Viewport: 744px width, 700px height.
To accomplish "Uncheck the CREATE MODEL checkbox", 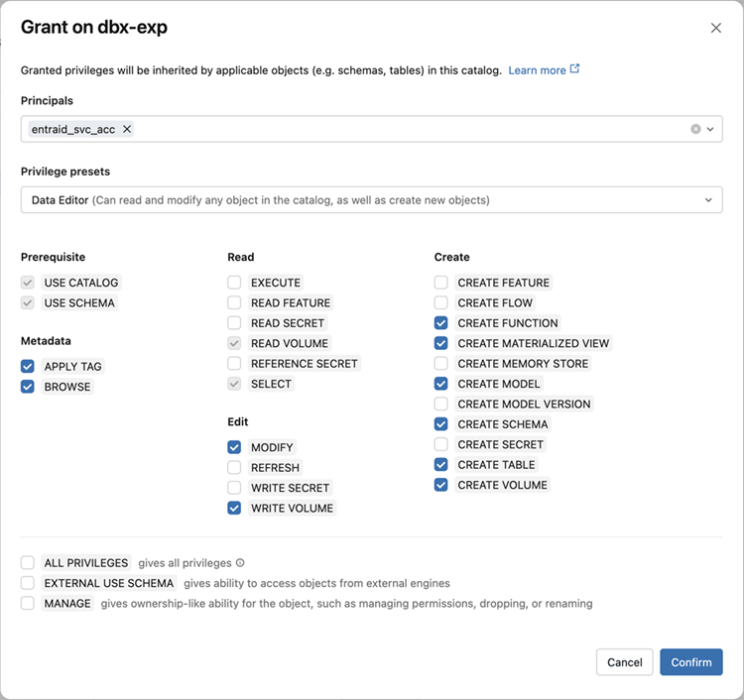I will point(440,384).
